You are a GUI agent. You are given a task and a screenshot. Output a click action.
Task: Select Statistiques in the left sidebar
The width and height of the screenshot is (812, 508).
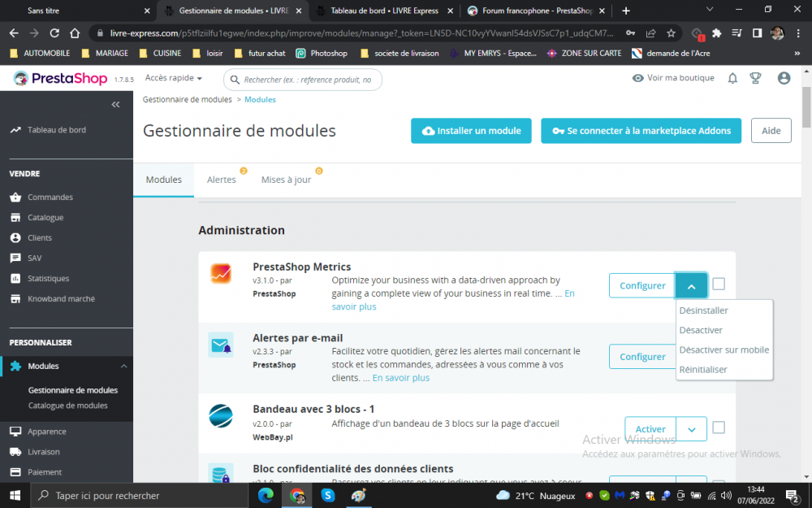[51, 278]
